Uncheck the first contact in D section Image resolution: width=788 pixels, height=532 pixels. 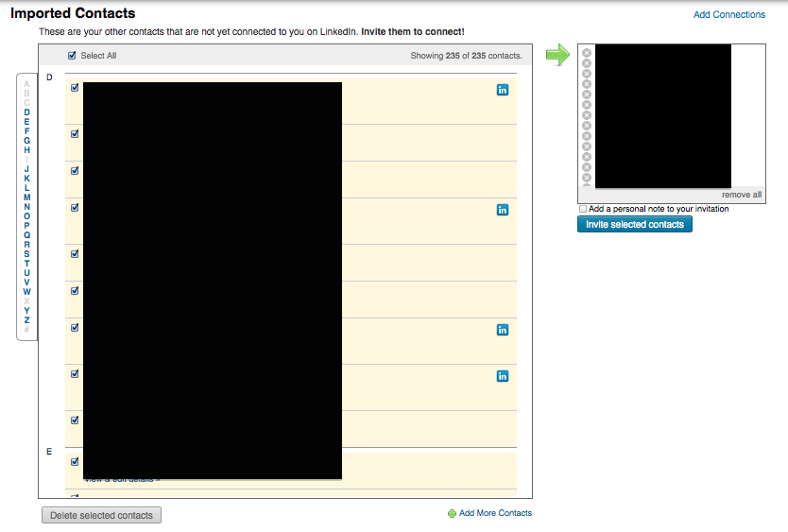click(75, 88)
